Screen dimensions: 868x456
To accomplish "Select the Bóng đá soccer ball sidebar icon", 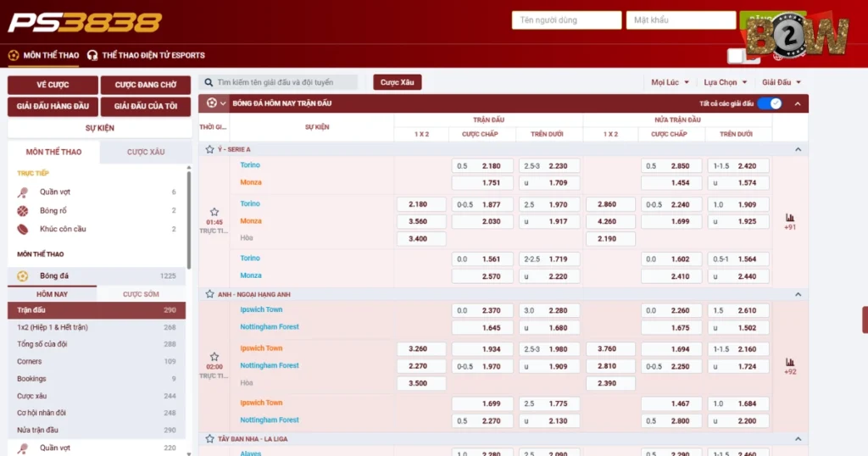I will (23, 276).
